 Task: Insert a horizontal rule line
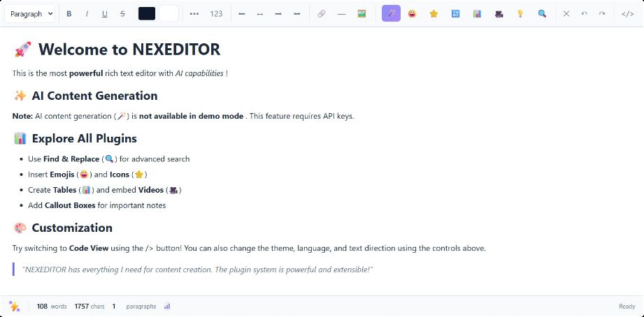click(x=341, y=13)
